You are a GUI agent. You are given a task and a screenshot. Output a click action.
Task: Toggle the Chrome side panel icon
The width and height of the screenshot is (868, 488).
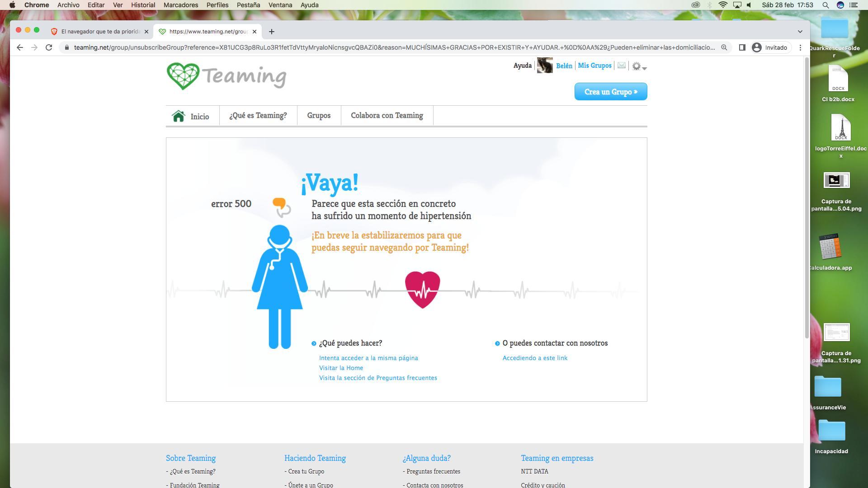click(x=742, y=47)
